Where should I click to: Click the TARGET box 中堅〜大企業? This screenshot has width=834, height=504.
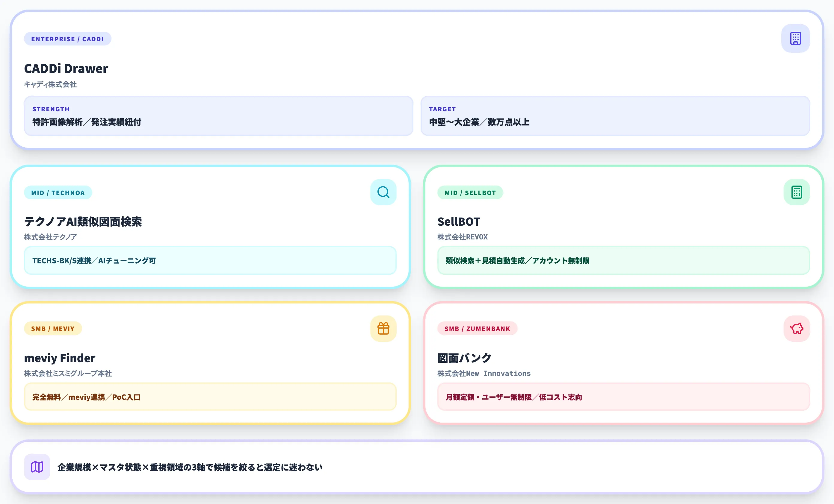tap(615, 116)
